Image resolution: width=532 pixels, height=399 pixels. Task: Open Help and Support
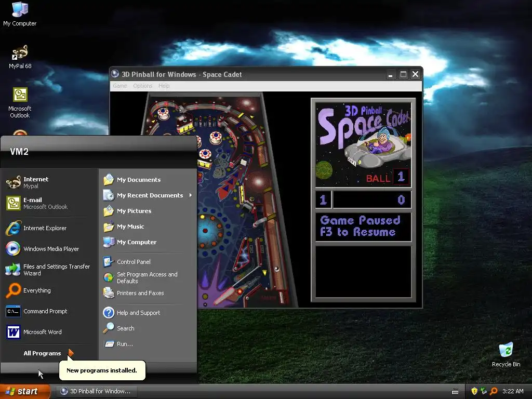click(148, 312)
